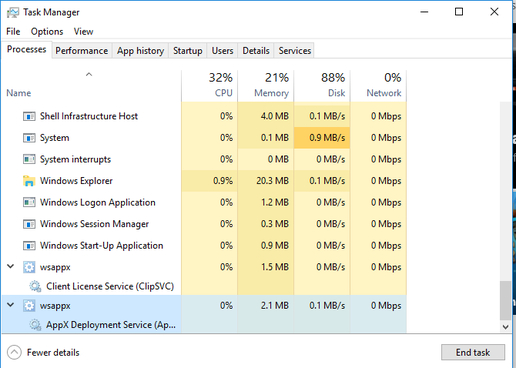Click the Shell Infrastructure Host process icon
The height and width of the screenshot is (368, 516).
(x=29, y=116)
